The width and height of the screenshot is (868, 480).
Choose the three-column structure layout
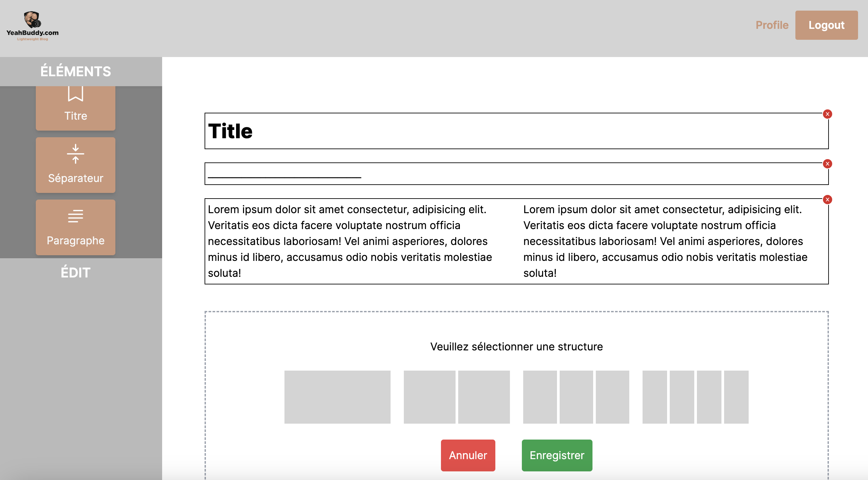[576, 397]
